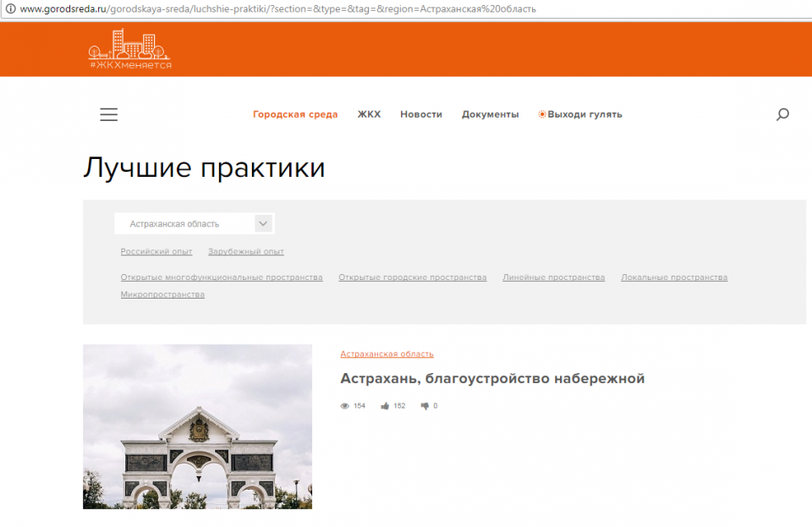Open the Выходи гулять menu item

(580, 115)
